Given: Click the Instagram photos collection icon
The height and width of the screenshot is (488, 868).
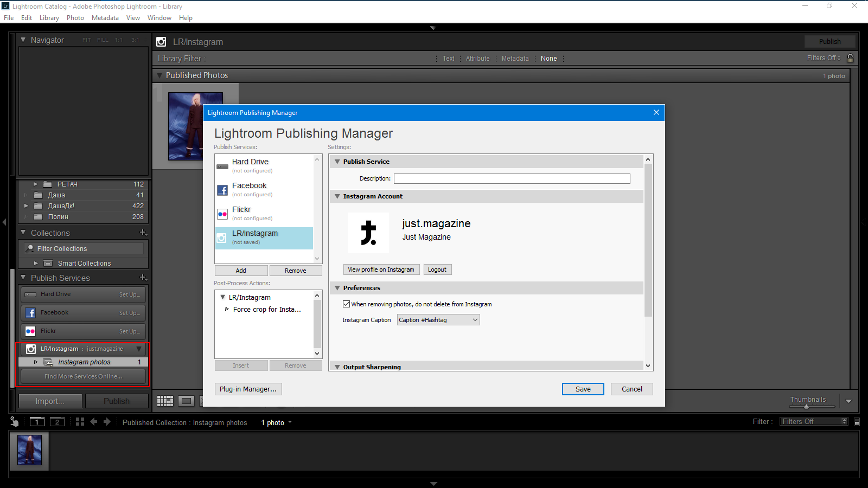Looking at the screenshot, I should coord(48,362).
